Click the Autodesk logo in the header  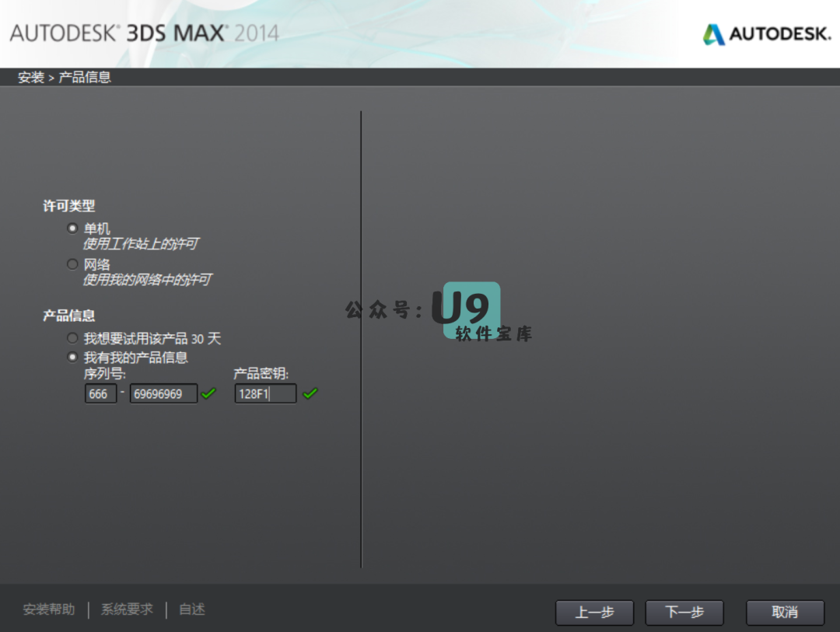tap(766, 34)
